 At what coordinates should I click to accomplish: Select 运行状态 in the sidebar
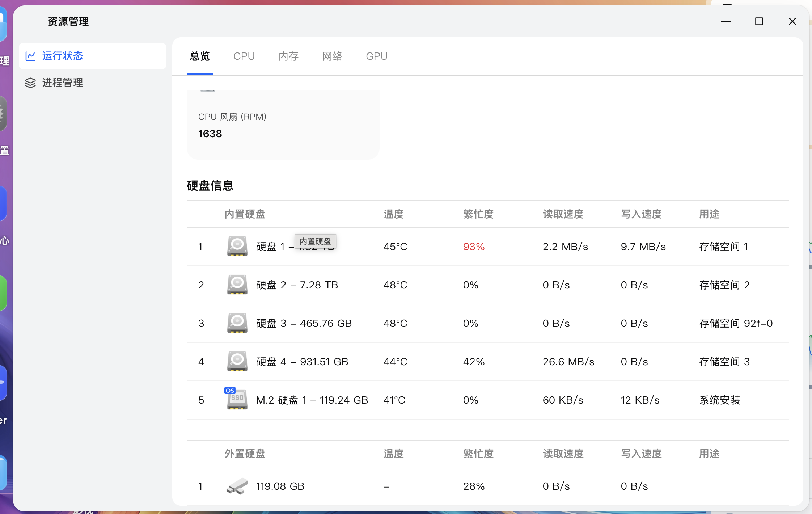(x=62, y=56)
